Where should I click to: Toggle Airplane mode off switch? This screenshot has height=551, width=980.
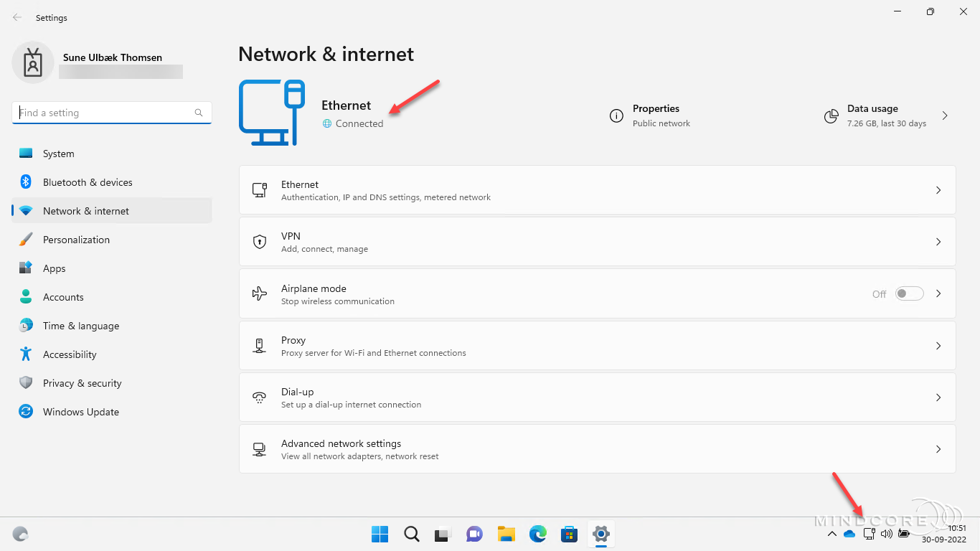click(x=908, y=293)
